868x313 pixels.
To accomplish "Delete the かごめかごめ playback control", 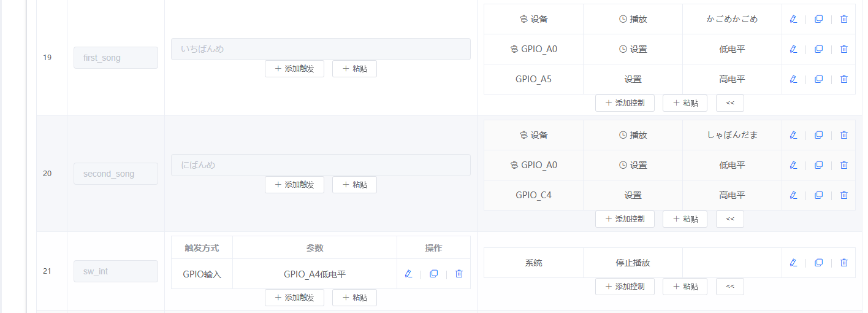I will pyautogui.click(x=844, y=19).
